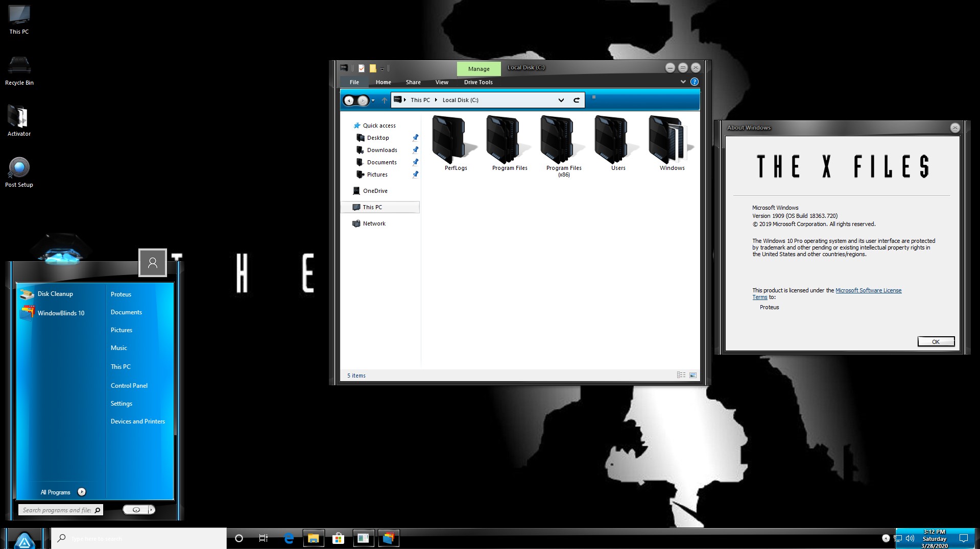This screenshot has height=549, width=980.
Task: Expand the ribbon with the chevron
Action: [x=683, y=82]
